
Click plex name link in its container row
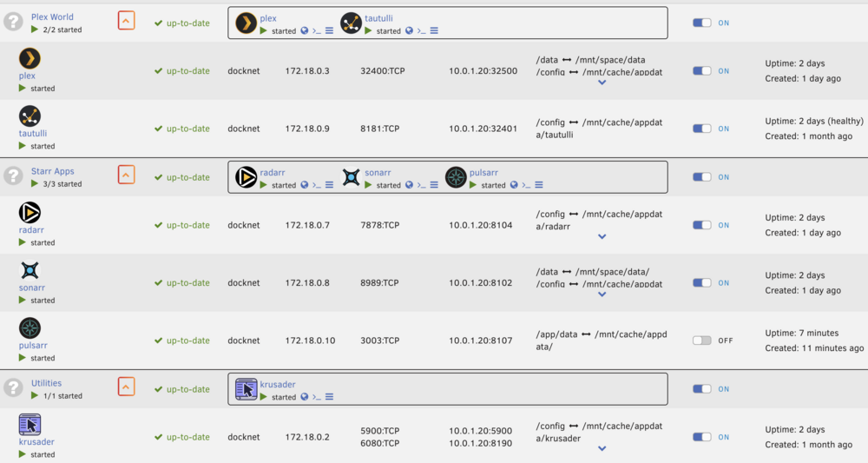click(x=27, y=76)
